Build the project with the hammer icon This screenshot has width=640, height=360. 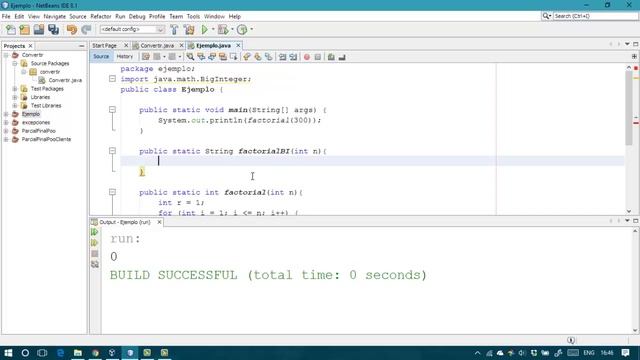pos(174,29)
